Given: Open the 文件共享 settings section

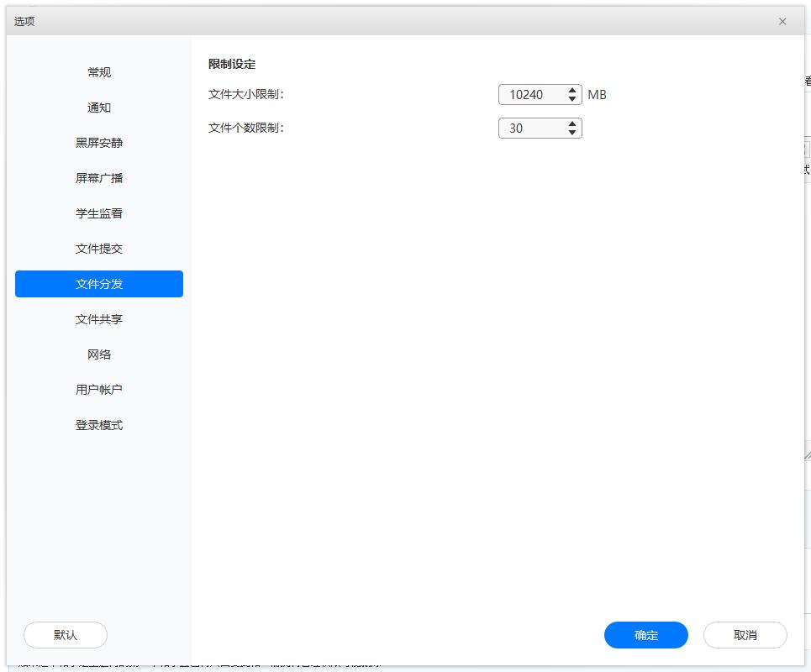Looking at the screenshot, I should (98, 319).
